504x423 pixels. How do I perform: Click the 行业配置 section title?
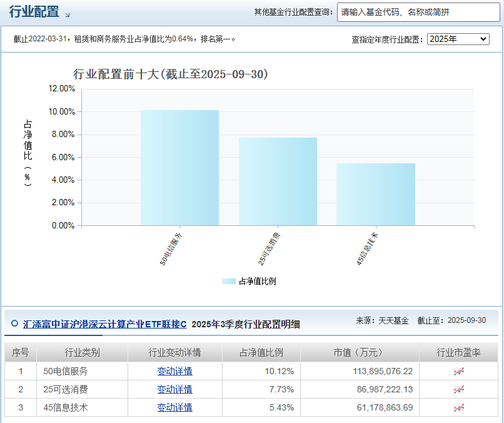click(34, 12)
